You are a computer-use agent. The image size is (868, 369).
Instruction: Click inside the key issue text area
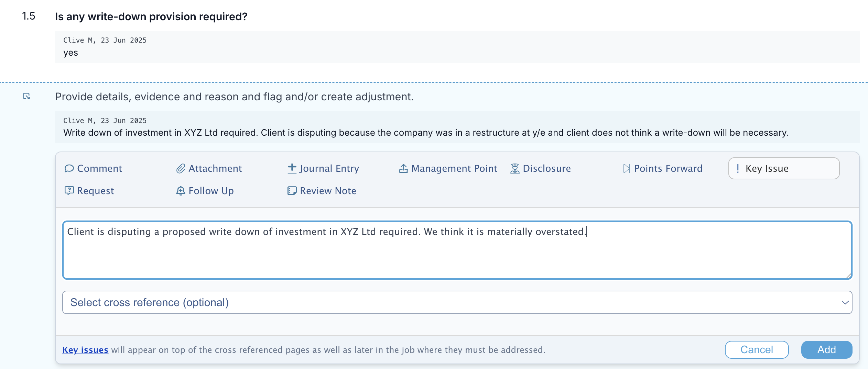pyautogui.click(x=457, y=250)
